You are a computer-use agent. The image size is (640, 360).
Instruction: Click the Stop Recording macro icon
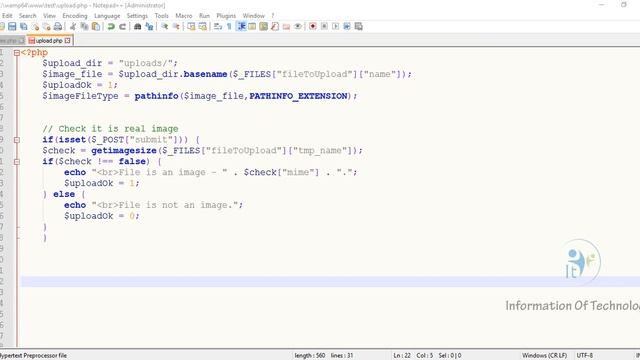(x=324, y=27)
